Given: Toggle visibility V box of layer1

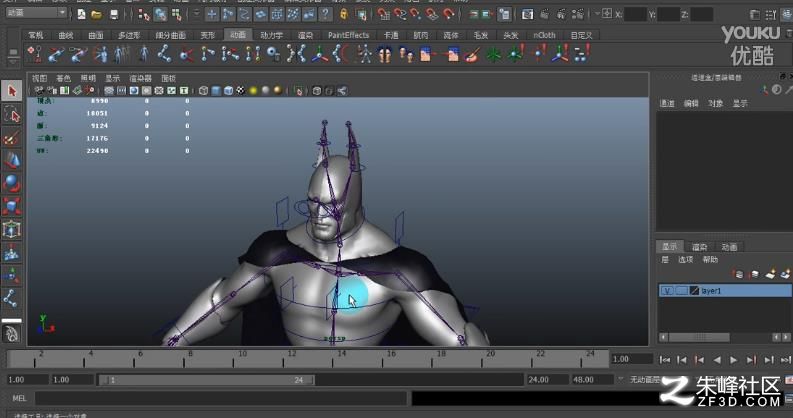Looking at the screenshot, I should 667,291.
